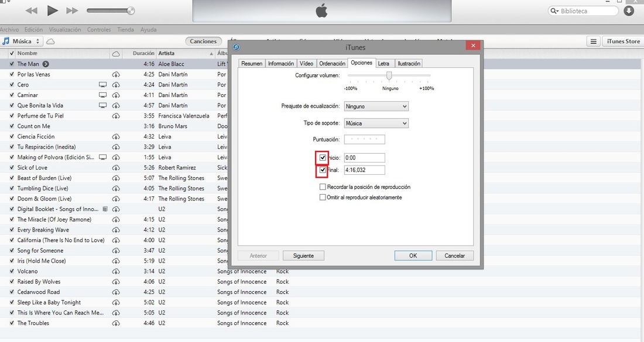644x342 pixels.
Task: Switch to the Letra tab
Action: [383, 64]
